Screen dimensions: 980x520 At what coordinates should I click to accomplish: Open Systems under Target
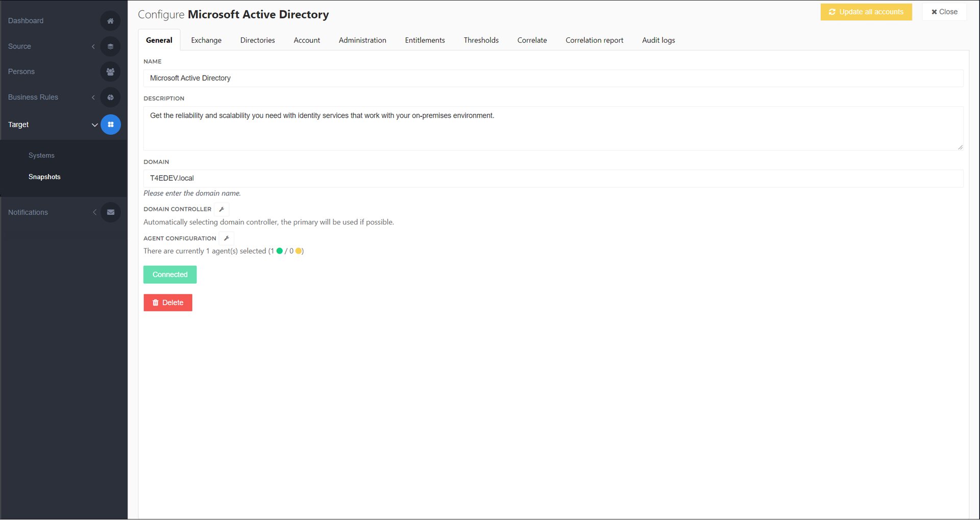point(41,156)
